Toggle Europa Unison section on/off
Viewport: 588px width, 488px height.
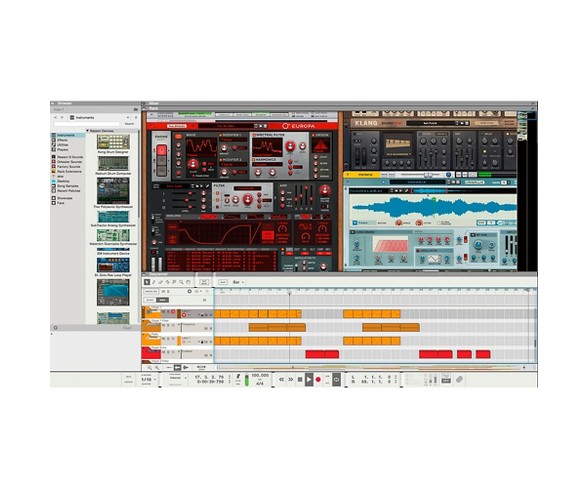click(314, 135)
